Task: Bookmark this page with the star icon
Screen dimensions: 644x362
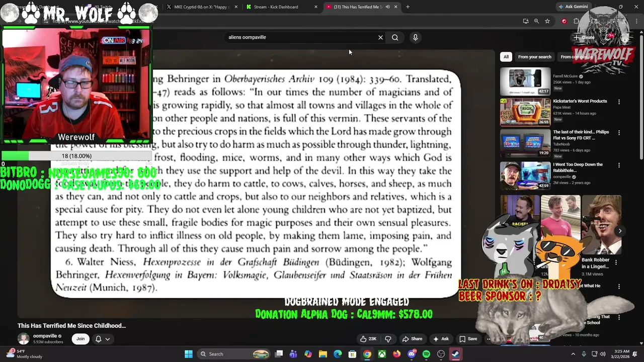Action: click(547, 21)
